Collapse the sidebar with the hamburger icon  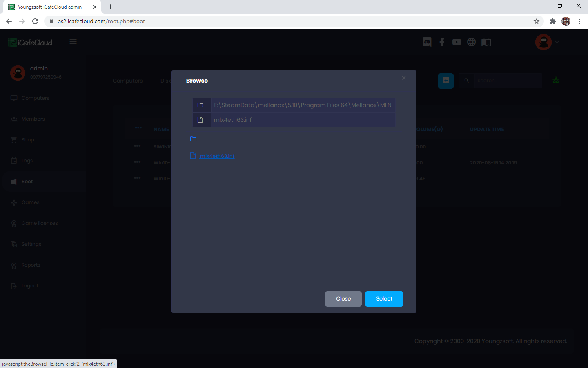click(x=73, y=41)
